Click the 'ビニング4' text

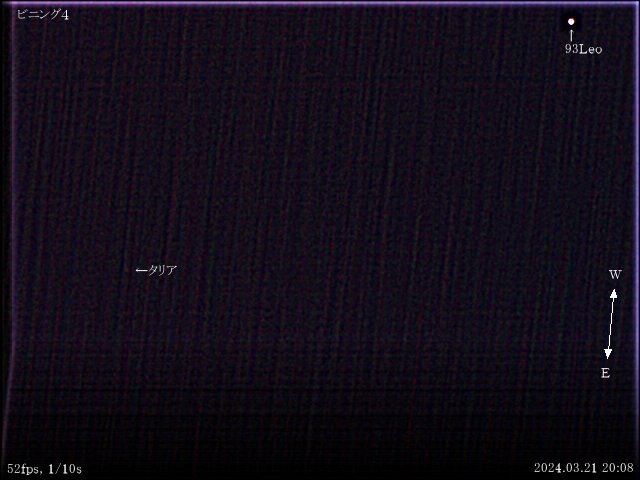(x=43, y=15)
